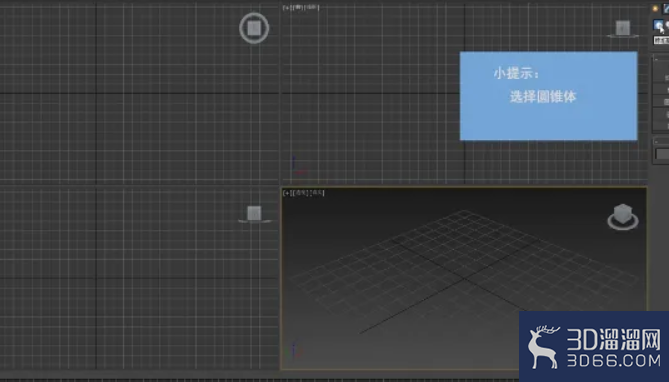Viewport: 669px width, 382px height.
Task: Collapse the Name and Color rollout
Action: point(656,141)
